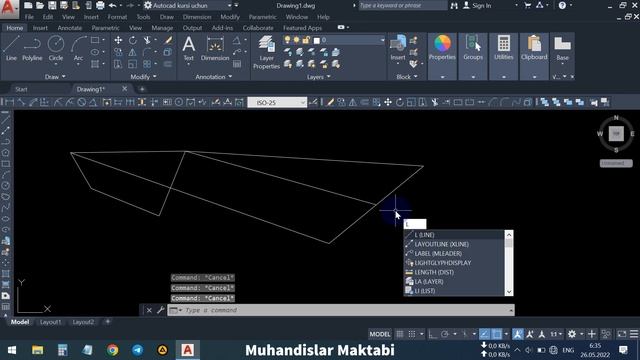This screenshot has width=640, height=360.
Task: Open Layer Properties manager
Action: [266, 52]
